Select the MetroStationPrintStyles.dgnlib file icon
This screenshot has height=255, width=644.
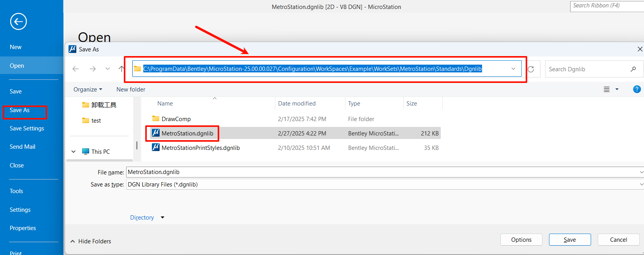coord(156,148)
